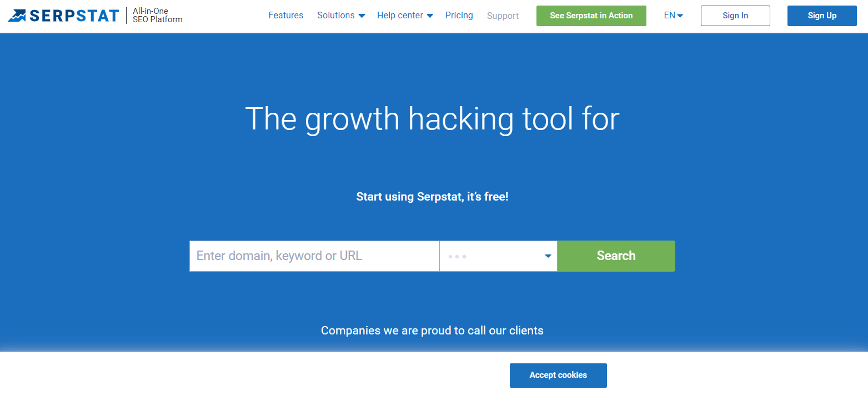This screenshot has width=868, height=395.
Task: Click the Sign Up button
Action: (x=822, y=16)
